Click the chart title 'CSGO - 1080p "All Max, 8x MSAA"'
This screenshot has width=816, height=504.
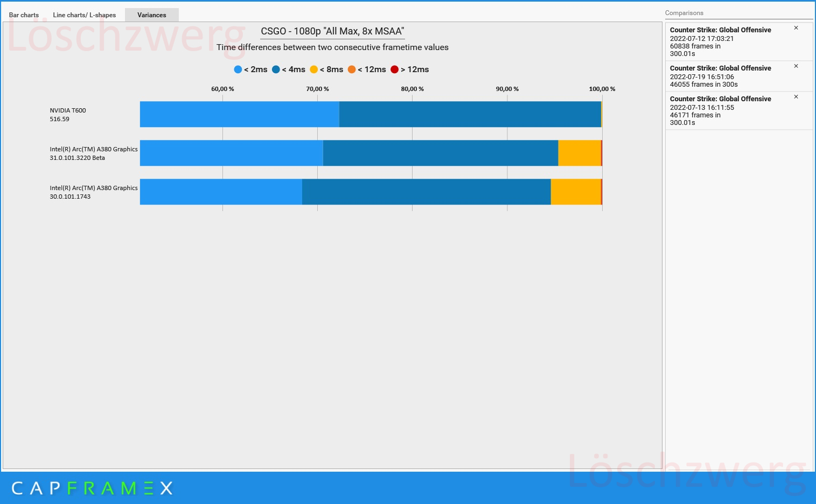click(x=332, y=31)
